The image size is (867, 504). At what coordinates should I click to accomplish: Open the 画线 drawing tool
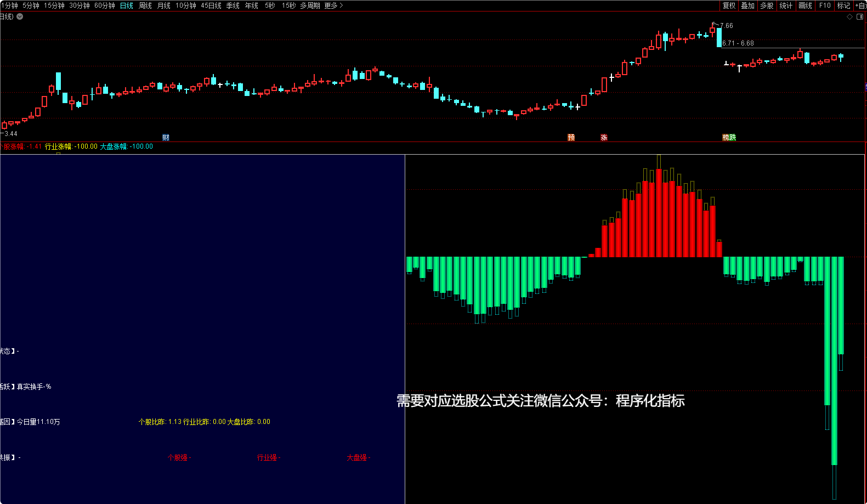[x=805, y=5]
